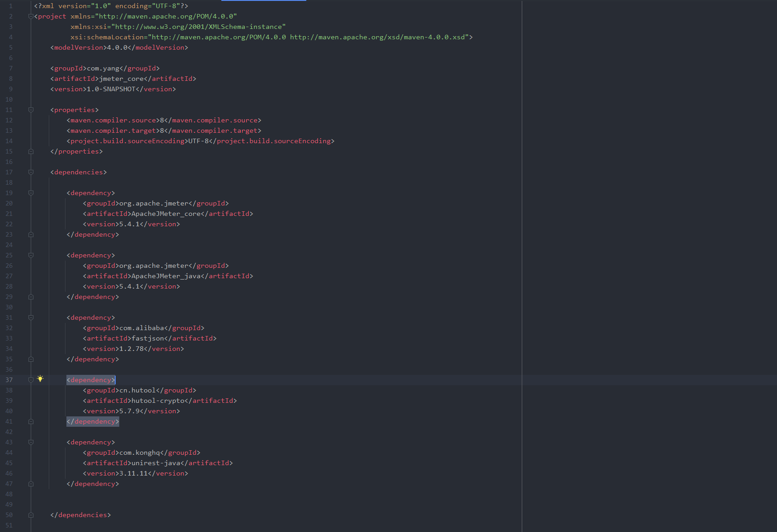Click the opening "<dependencies>" tag on line 17

[x=79, y=172]
